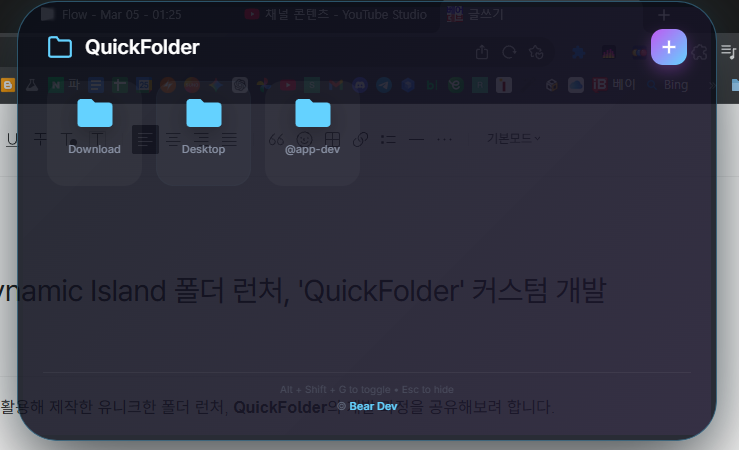Click the body paragraph ending 공유해보려 합니다
Viewport: 739px width, 450px height.
coord(277,407)
